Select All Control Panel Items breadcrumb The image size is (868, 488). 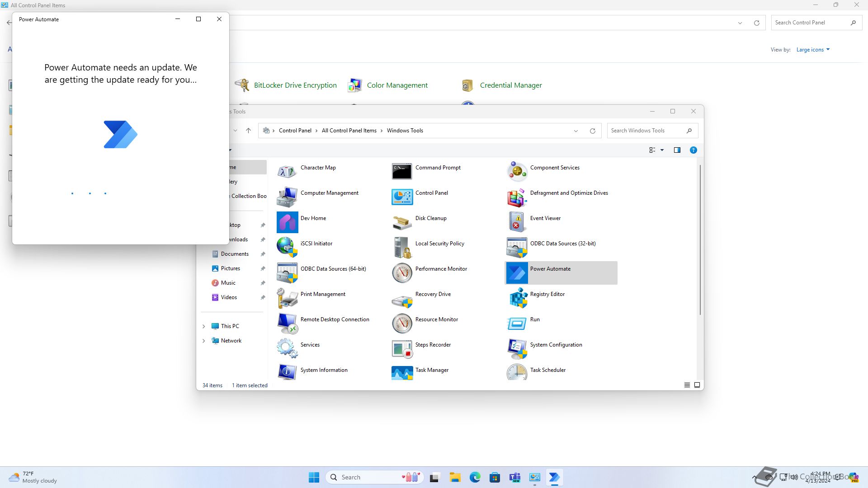pos(349,131)
